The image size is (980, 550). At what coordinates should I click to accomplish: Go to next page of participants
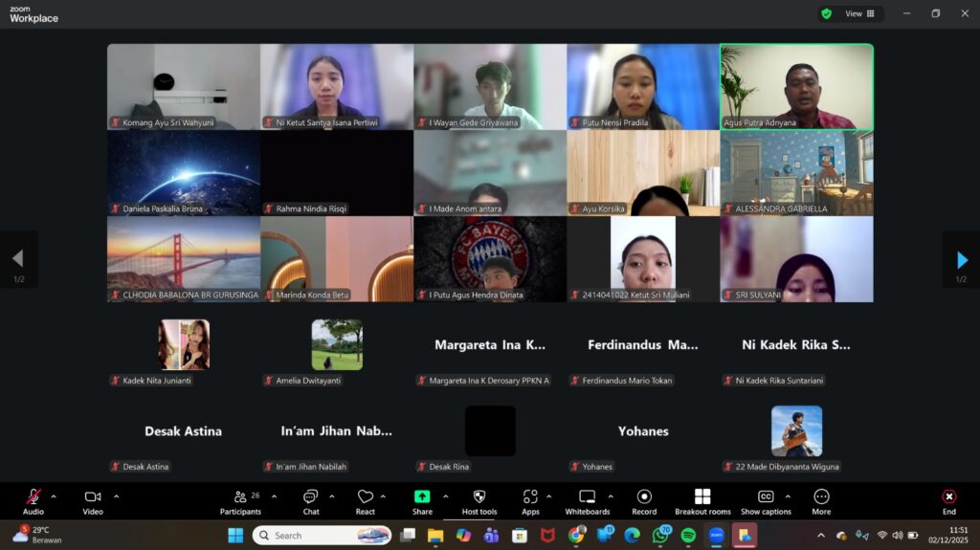point(962,259)
